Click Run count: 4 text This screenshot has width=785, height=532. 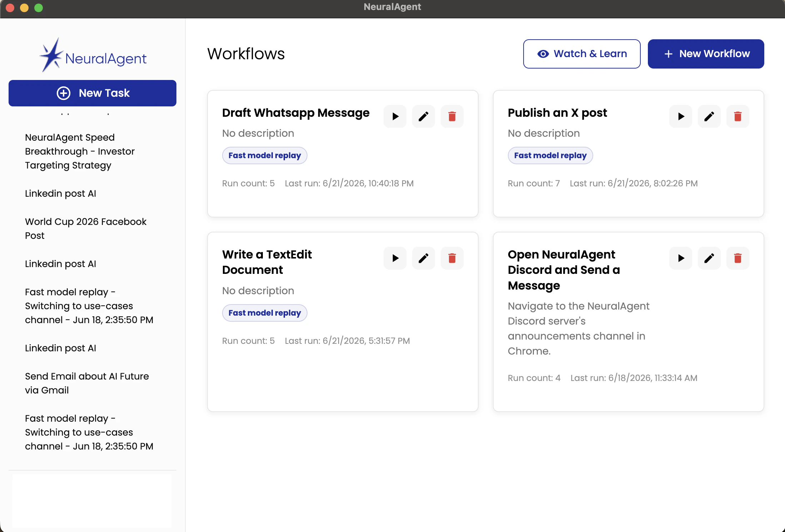pyautogui.click(x=534, y=378)
